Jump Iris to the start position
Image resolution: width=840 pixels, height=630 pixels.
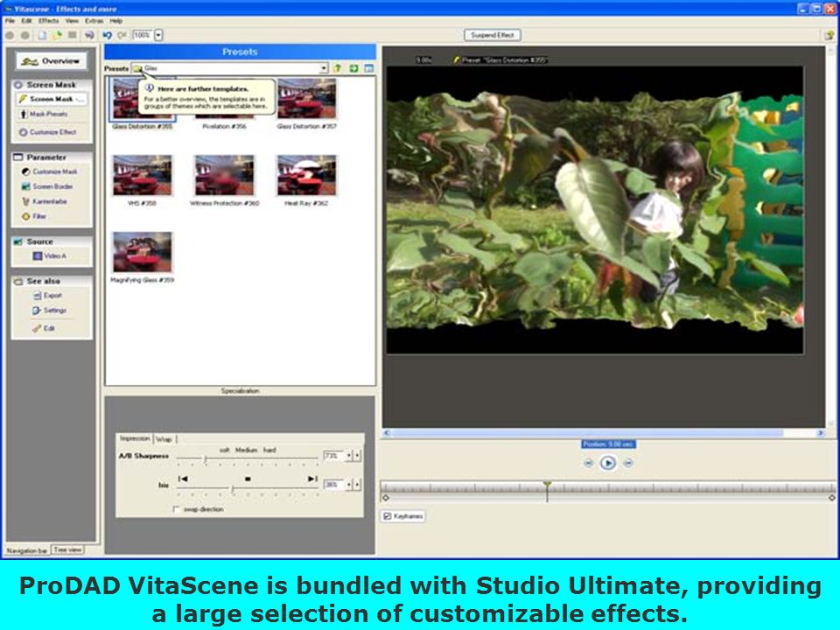point(183,479)
